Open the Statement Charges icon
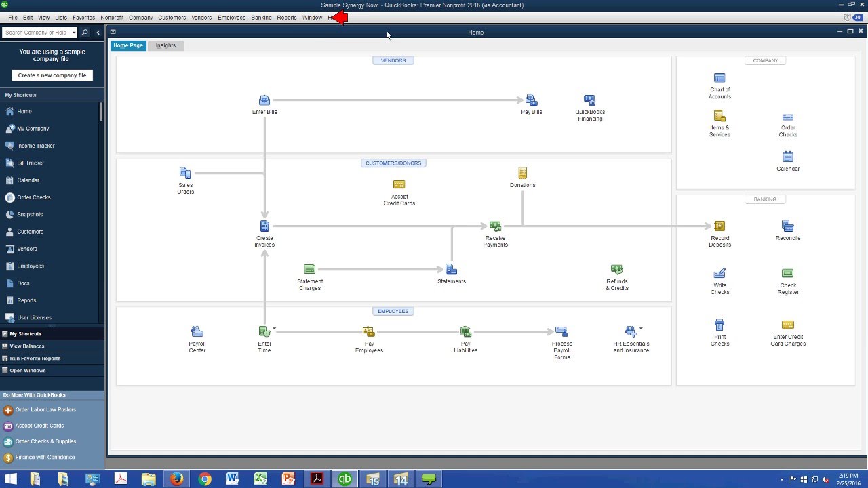Screen dimensions: 868x488 [x=310, y=270]
